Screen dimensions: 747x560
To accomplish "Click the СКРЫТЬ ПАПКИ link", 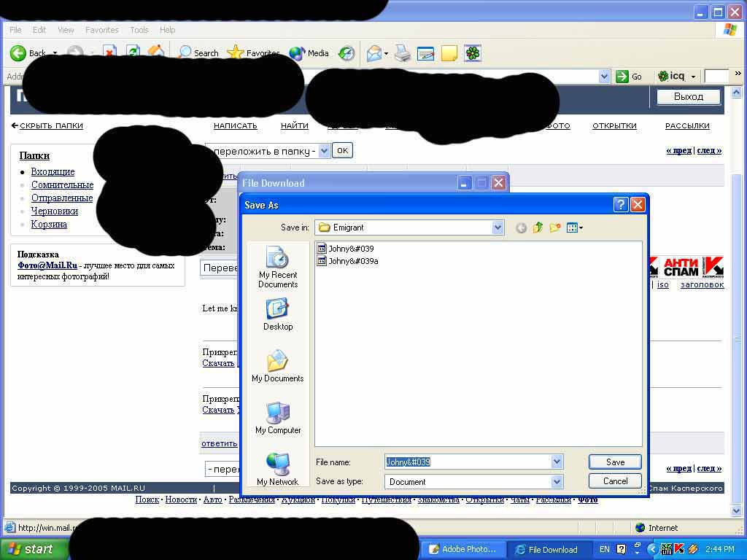I will (52, 125).
